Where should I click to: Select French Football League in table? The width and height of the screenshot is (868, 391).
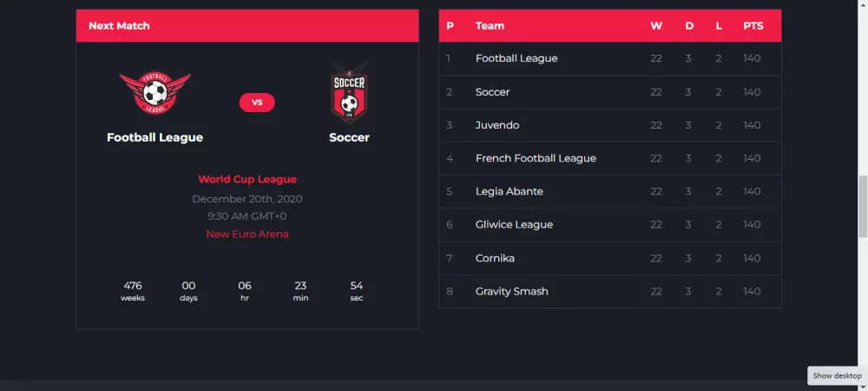536,158
